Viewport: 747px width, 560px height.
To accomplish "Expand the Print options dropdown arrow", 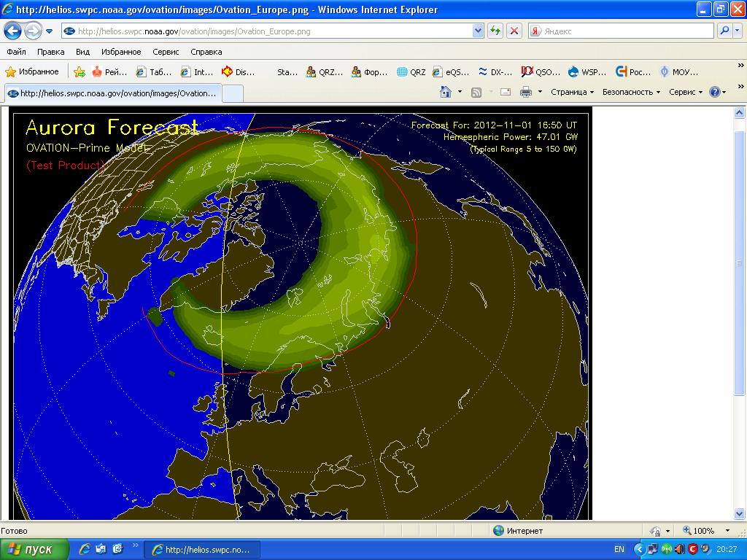I will [x=540, y=92].
